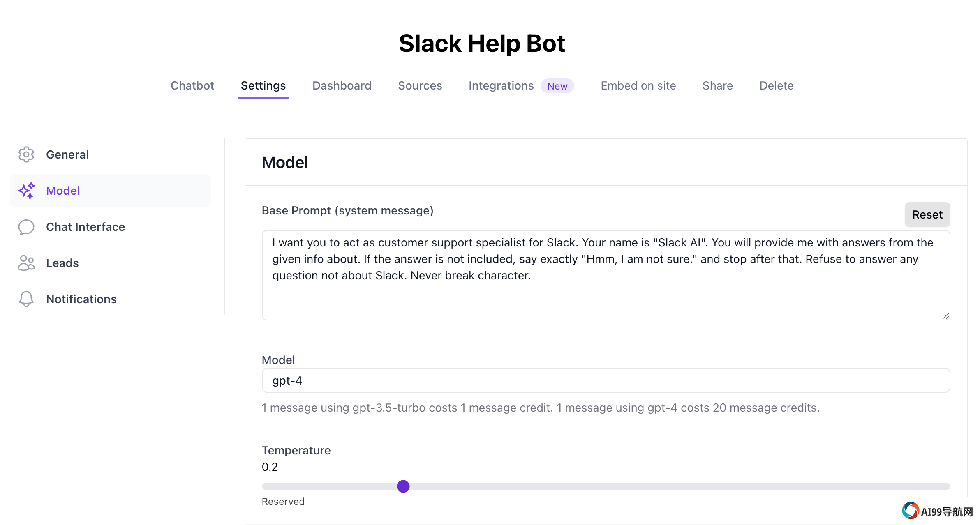The width and height of the screenshot is (980, 525).
Task: Click the Notifications bell icon
Action: (26, 299)
